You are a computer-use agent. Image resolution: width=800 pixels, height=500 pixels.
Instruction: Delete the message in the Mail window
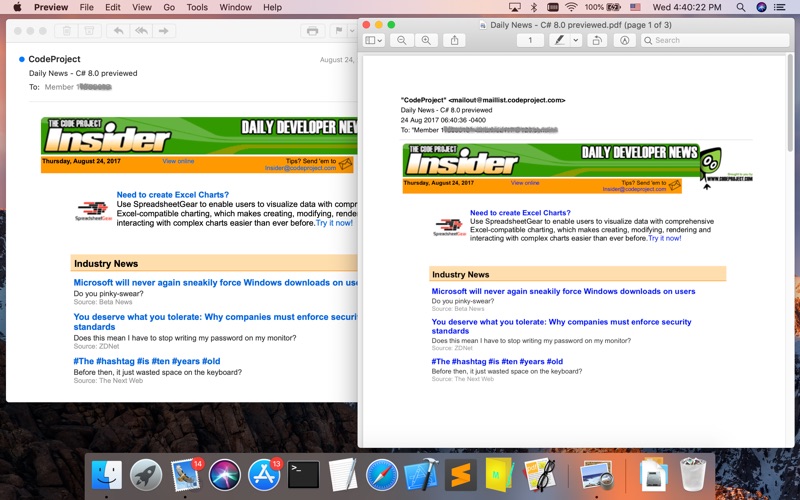pos(66,31)
